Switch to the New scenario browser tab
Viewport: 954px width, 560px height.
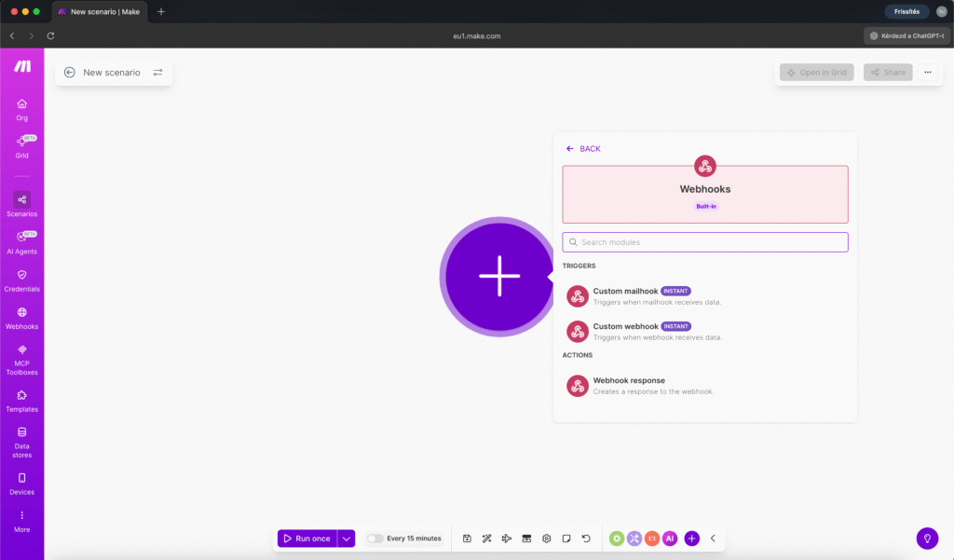[x=102, y=12]
